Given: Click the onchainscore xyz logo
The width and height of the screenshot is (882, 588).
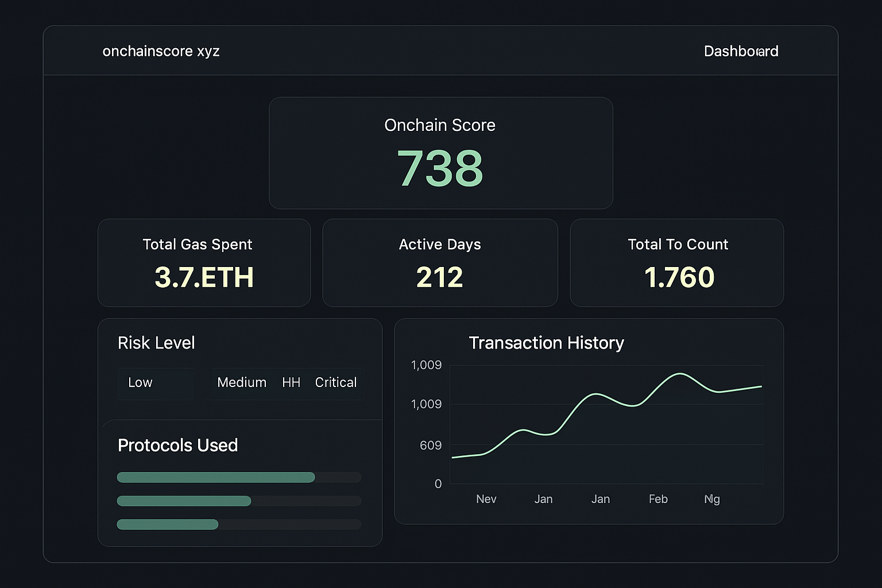Looking at the screenshot, I should tap(161, 51).
